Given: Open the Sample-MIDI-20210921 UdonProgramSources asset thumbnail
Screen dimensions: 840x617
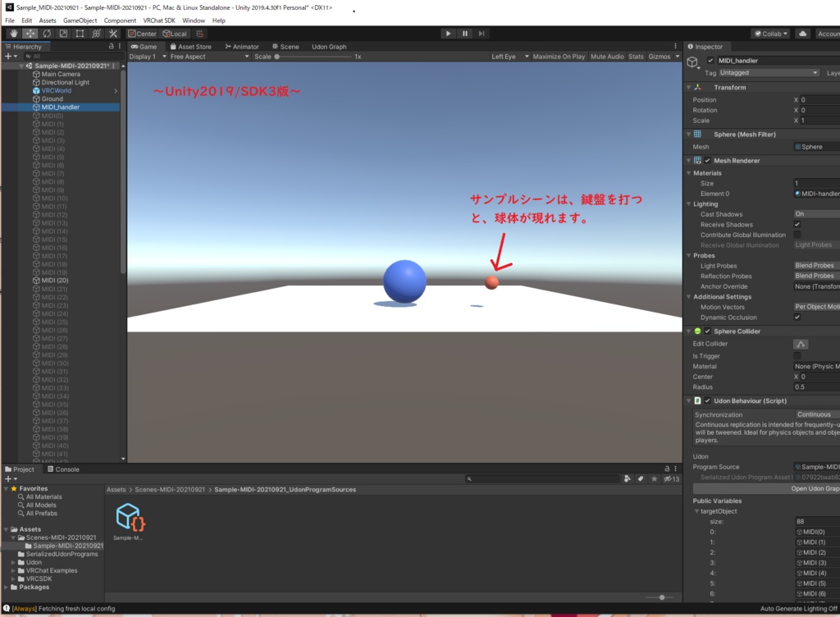Looking at the screenshot, I should click(x=130, y=518).
